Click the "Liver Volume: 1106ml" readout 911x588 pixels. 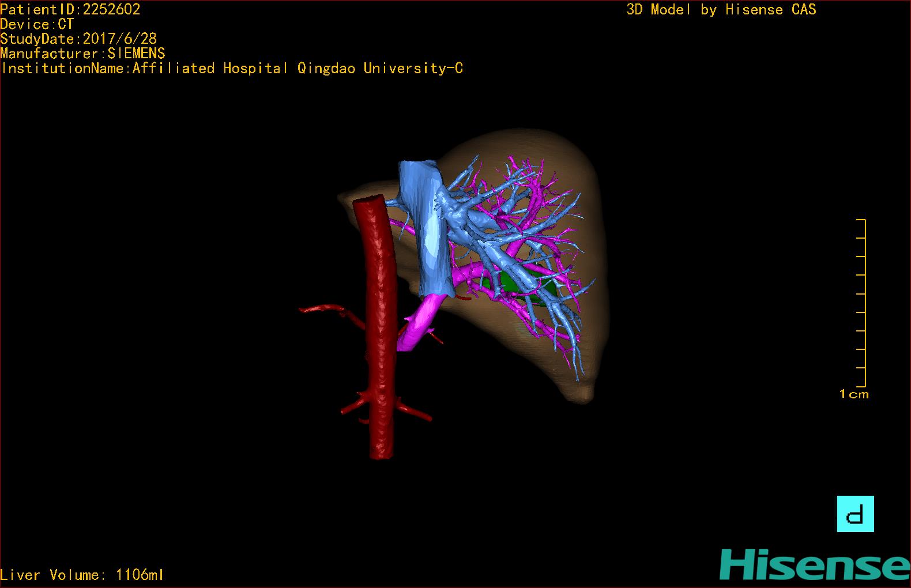pyautogui.click(x=82, y=575)
